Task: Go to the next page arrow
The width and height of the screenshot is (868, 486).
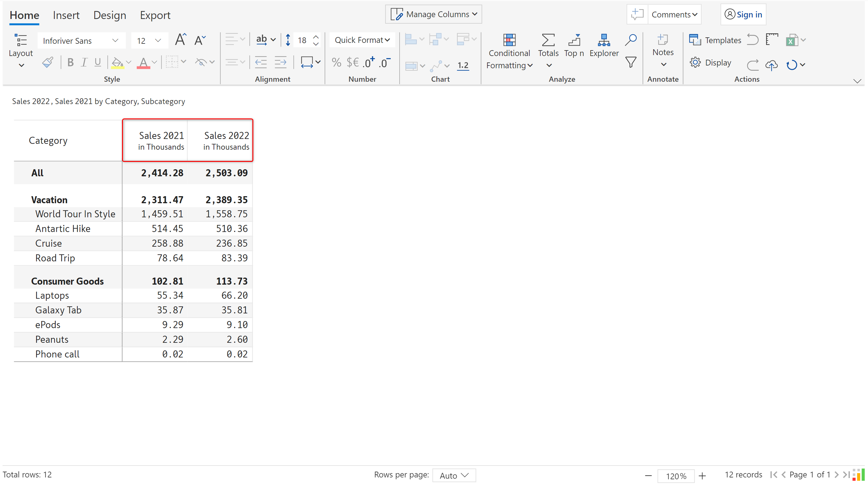Action: coord(836,475)
